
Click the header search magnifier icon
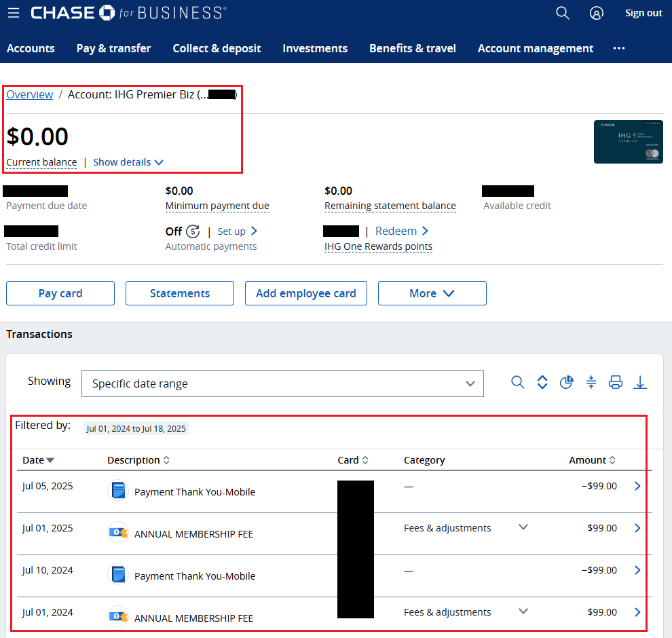(x=562, y=13)
